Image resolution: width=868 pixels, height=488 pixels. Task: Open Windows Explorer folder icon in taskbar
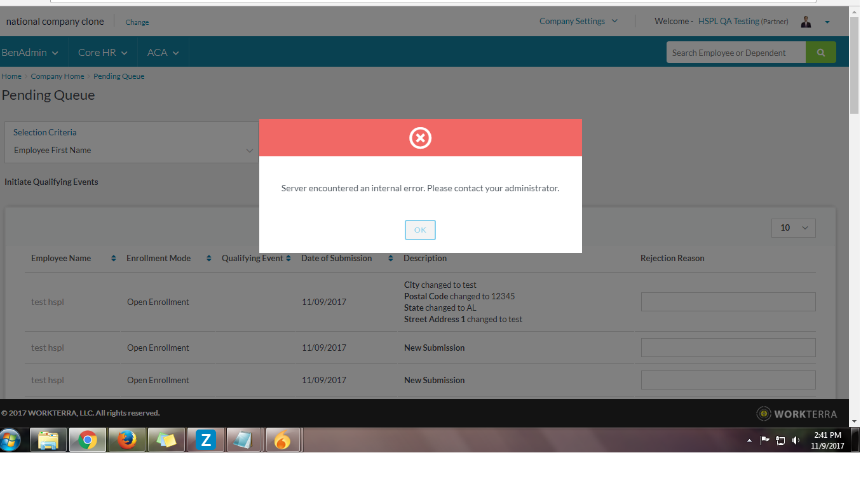click(48, 440)
